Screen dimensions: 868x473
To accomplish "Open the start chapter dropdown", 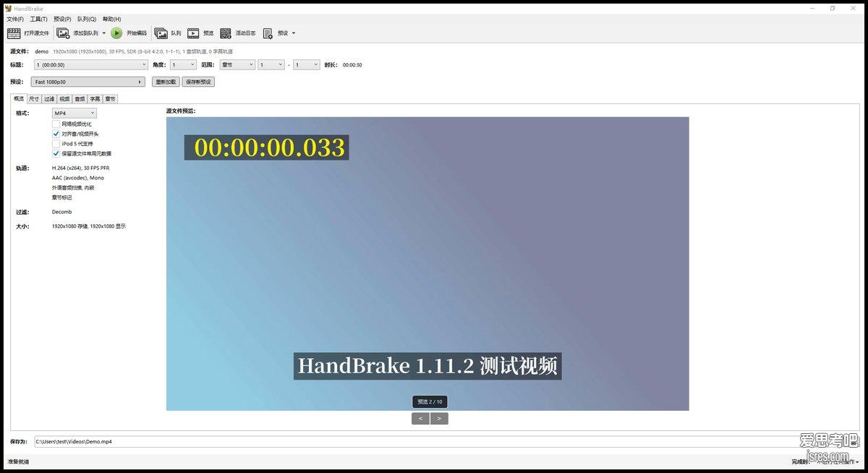I will [271, 65].
